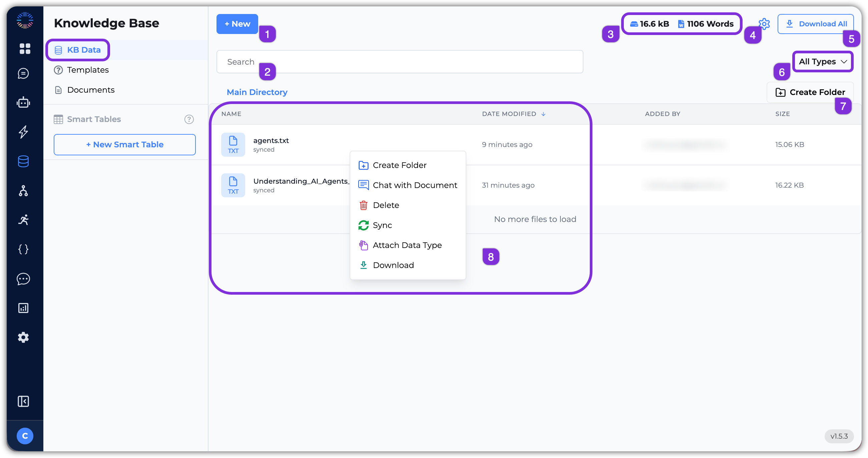Image resolution: width=868 pixels, height=458 pixels.
Task: Open the Main Directory breadcrumb link
Action: pos(257,92)
